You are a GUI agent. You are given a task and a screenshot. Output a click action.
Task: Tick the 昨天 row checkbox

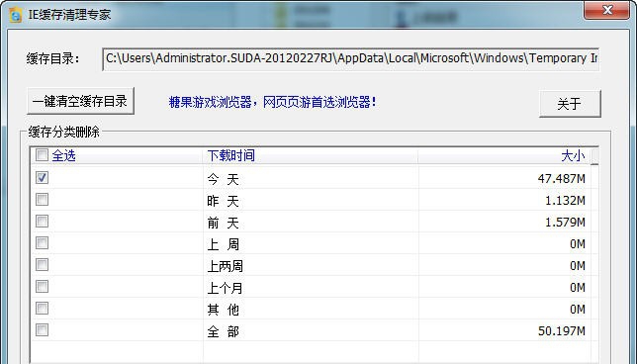point(42,200)
